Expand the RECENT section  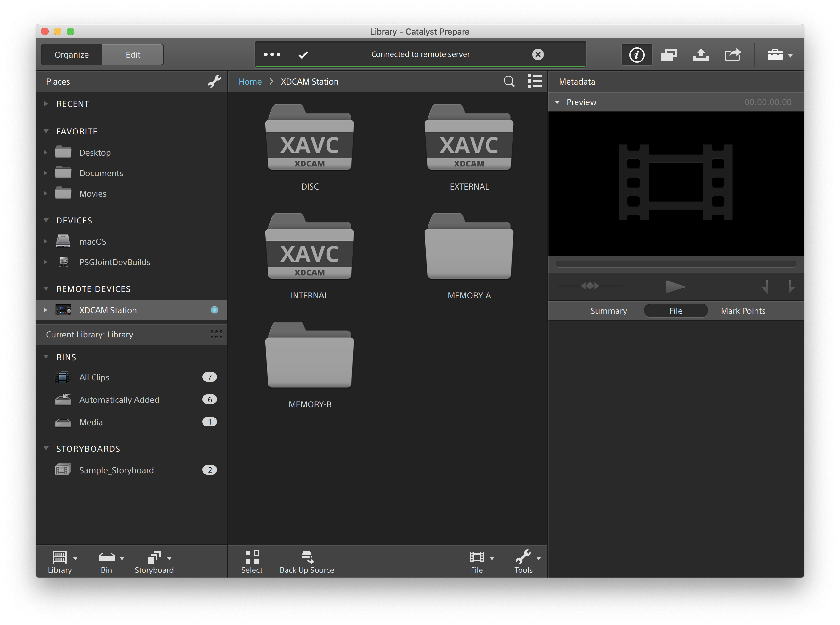click(46, 104)
